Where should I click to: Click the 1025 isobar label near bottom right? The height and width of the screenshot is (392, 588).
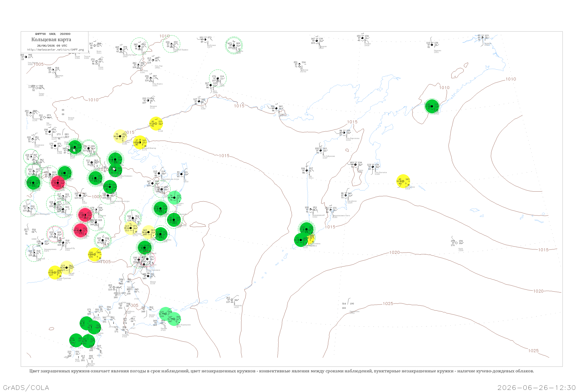click(533, 351)
